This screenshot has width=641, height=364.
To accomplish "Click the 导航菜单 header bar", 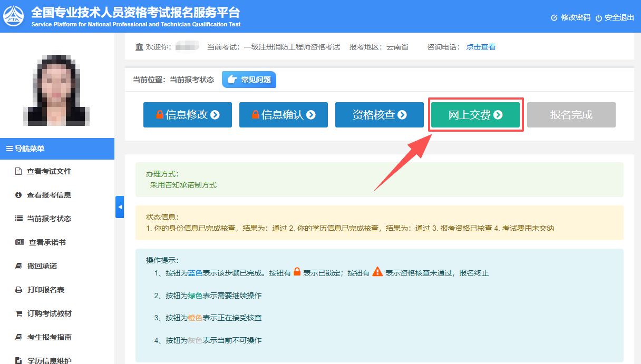I will click(57, 149).
